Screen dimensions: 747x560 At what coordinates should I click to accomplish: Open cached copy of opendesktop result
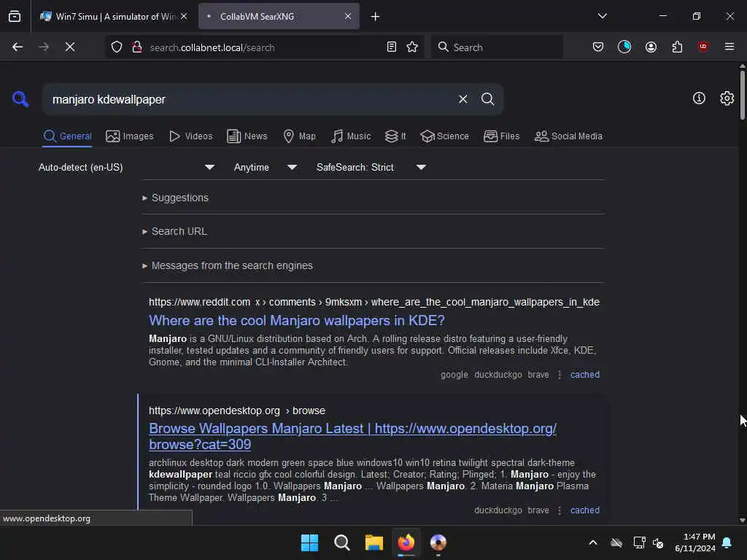tap(584, 510)
